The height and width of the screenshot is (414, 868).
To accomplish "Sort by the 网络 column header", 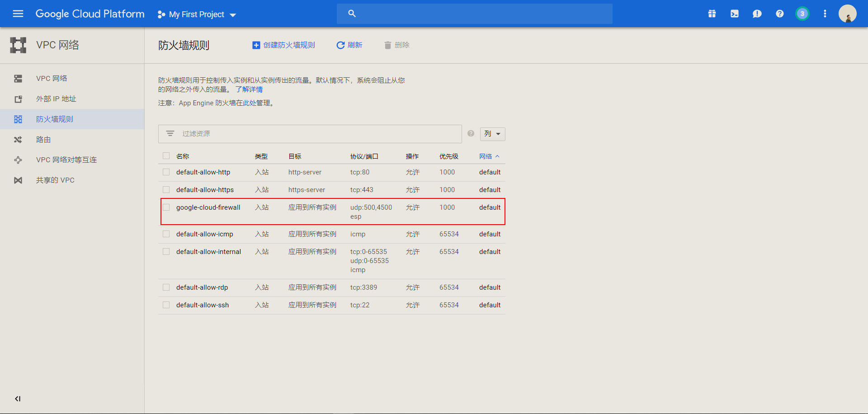I will pyautogui.click(x=489, y=156).
